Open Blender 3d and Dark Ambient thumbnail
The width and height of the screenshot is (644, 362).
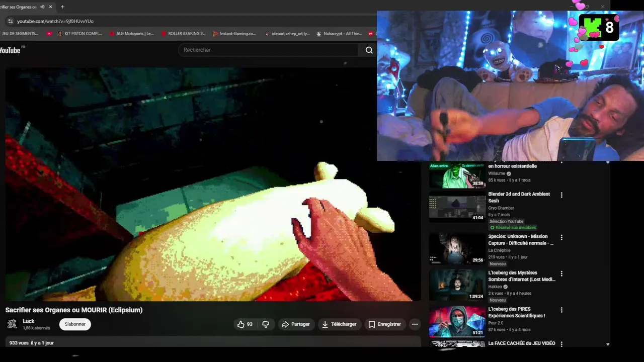[457, 208]
